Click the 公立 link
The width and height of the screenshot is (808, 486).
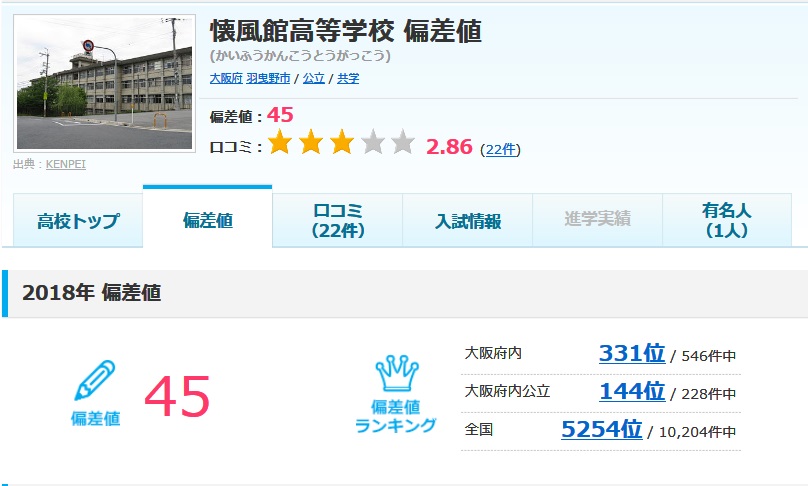(313, 78)
